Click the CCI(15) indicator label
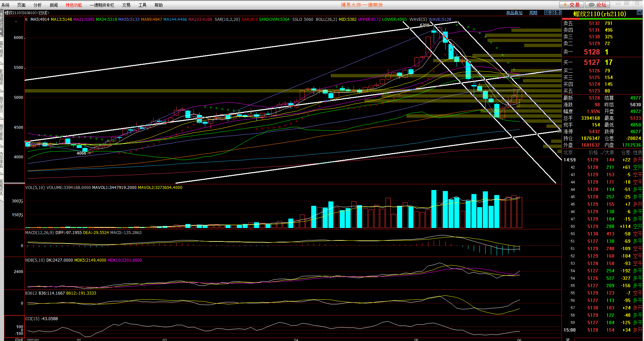The image size is (644, 341). (32, 319)
